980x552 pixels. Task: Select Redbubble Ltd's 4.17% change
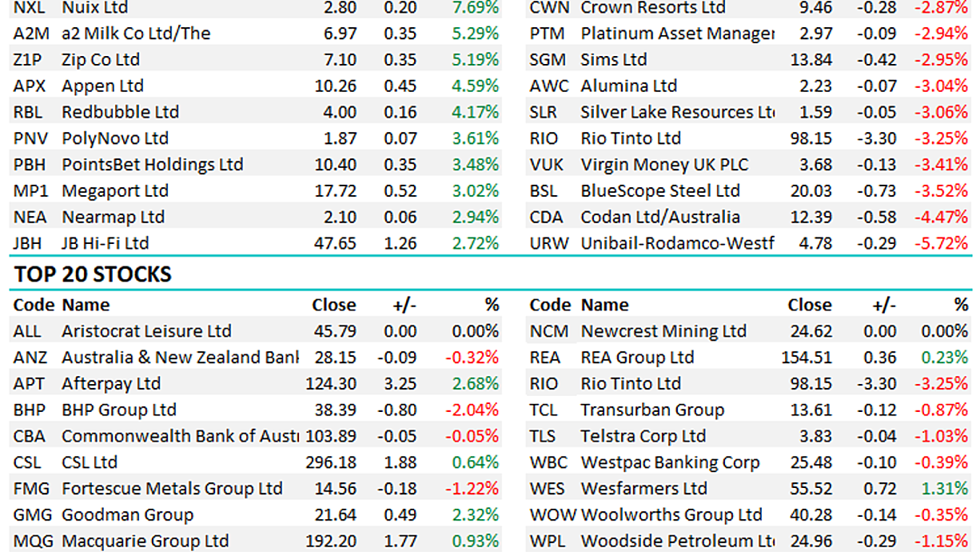pyautogui.click(x=475, y=112)
